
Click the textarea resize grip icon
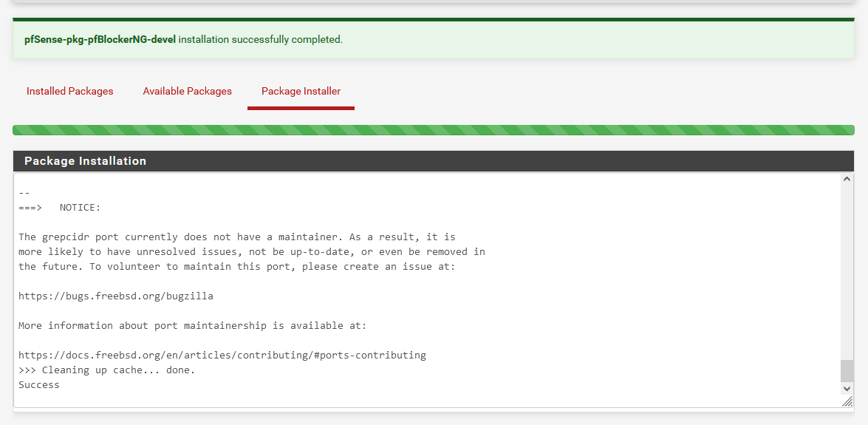(x=847, y=402)
